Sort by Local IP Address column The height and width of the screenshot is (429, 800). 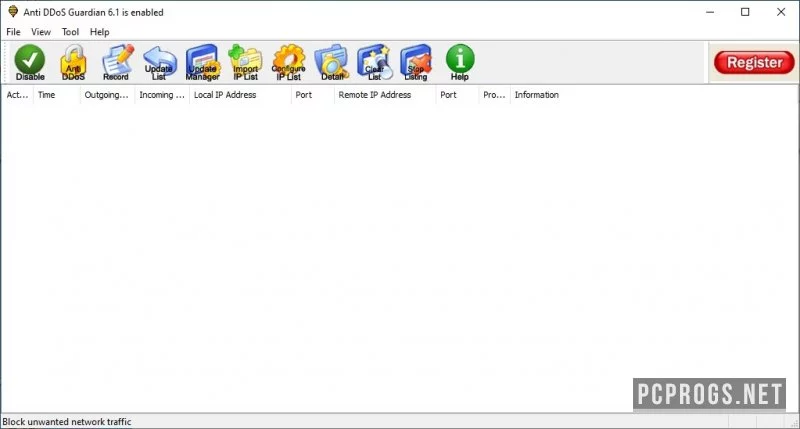pos(240,95)
